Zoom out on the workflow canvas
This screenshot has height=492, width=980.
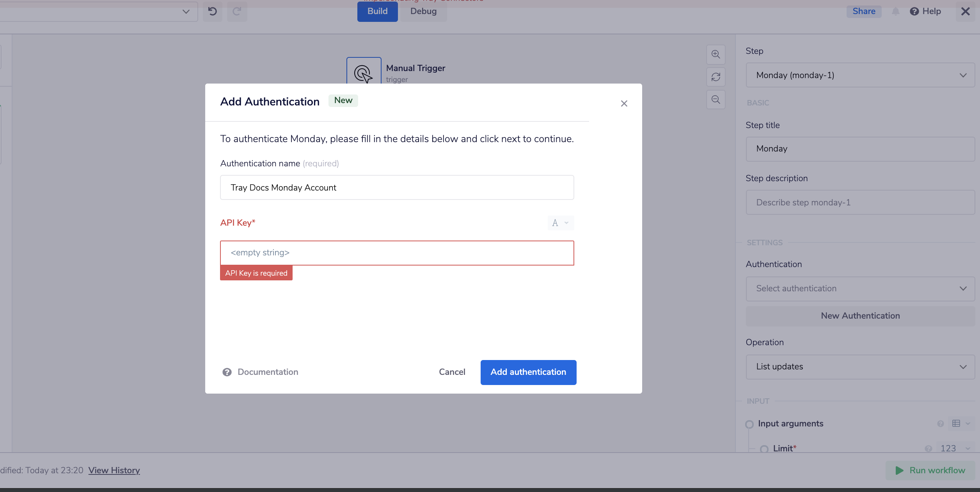715,100
